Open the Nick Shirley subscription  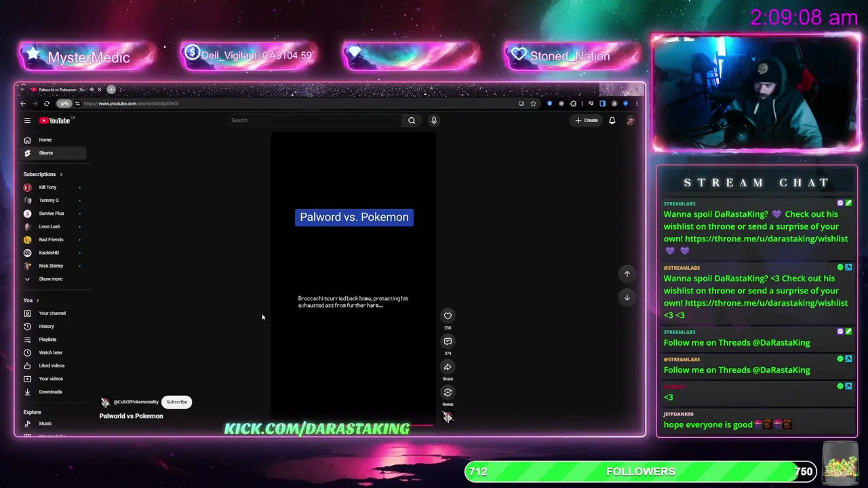tap(53, 266)
